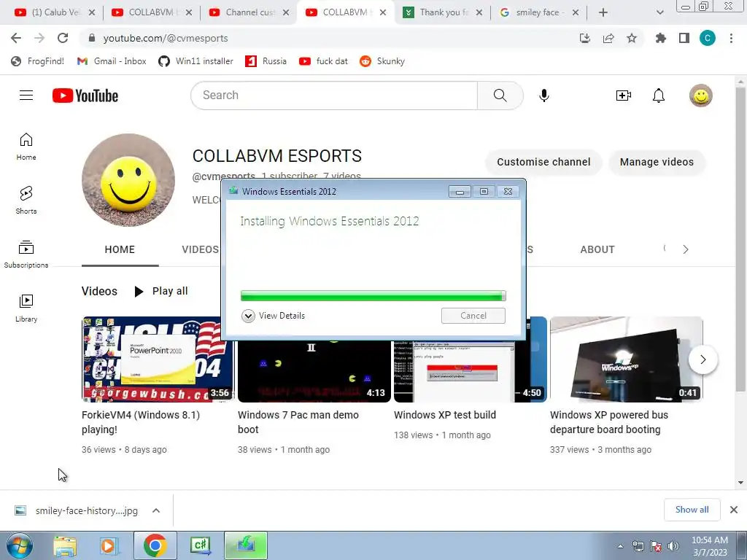Click Play all videos
This screenshot has height=560, width=747.
tap(161, 291)
